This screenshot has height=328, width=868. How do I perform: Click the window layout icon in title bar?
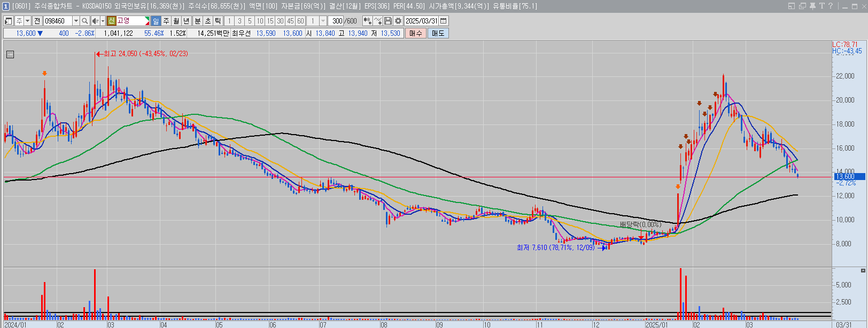(792, 6)
